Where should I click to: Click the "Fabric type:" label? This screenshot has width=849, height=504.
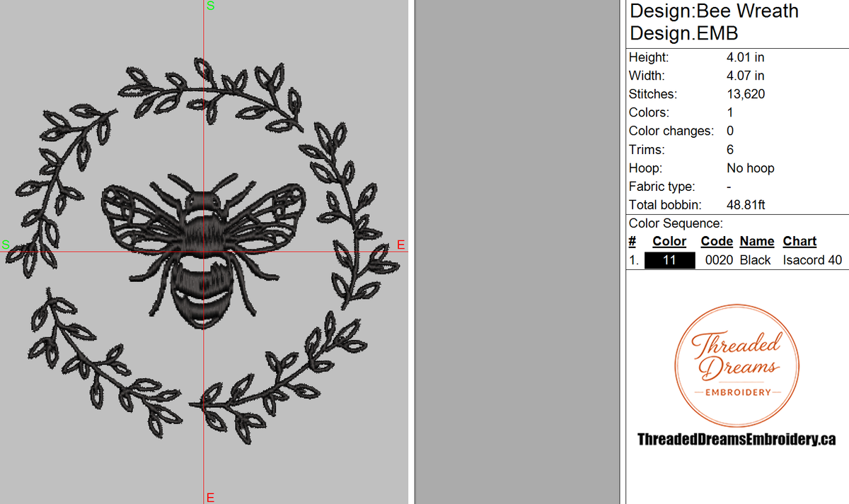(662, 187)
